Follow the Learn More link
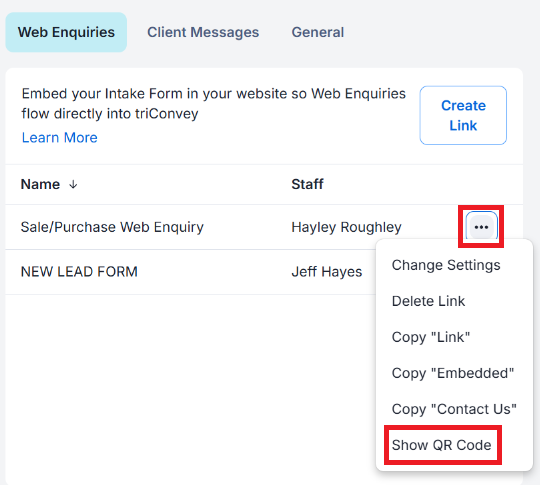Screen dimensions: 540x485 (60, 138)
